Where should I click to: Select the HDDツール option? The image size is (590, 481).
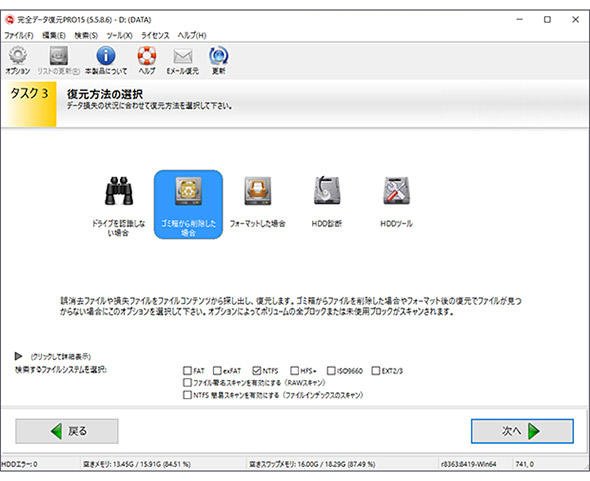click(x=396, y=202)
